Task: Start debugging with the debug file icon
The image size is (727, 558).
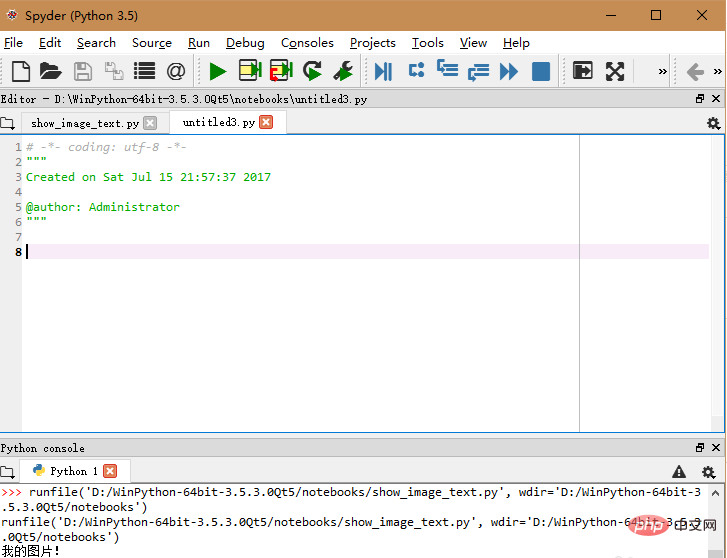Action: click(383, 71)
